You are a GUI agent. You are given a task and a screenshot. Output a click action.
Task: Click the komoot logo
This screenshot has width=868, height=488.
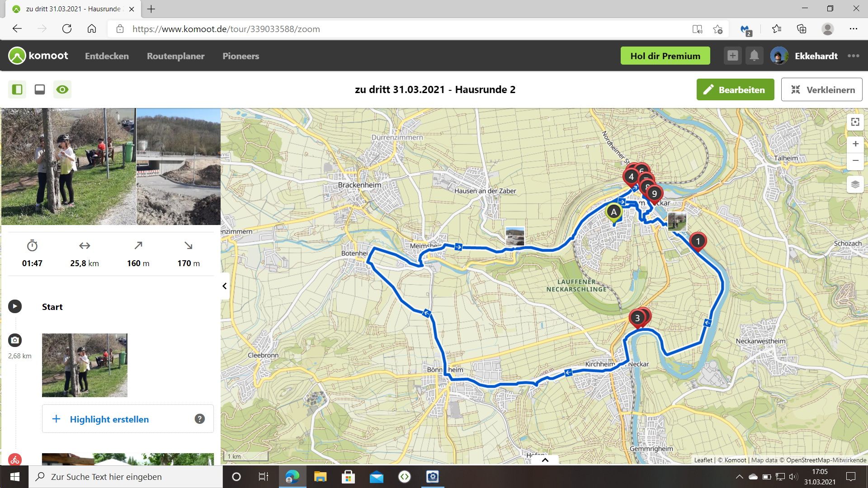38,56
